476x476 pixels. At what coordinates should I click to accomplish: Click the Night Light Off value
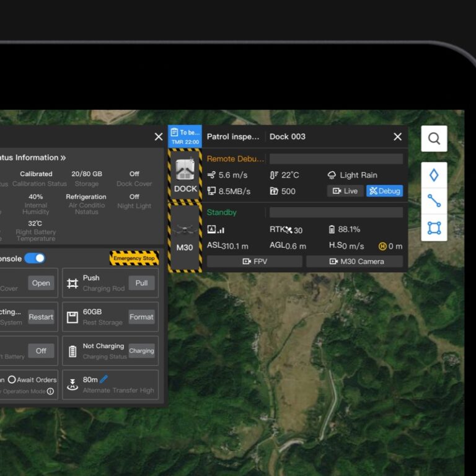[x=134, y=196]
